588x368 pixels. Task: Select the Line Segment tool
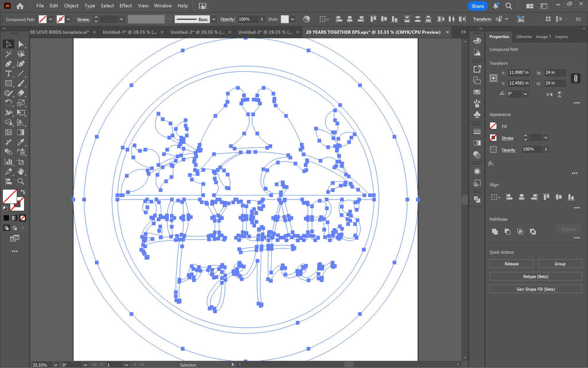click(x=21, y=74)
